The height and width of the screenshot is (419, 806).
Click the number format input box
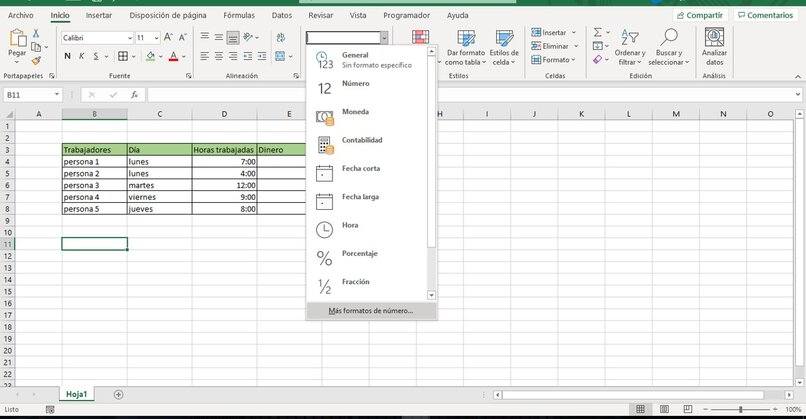(x=343, y=38)
